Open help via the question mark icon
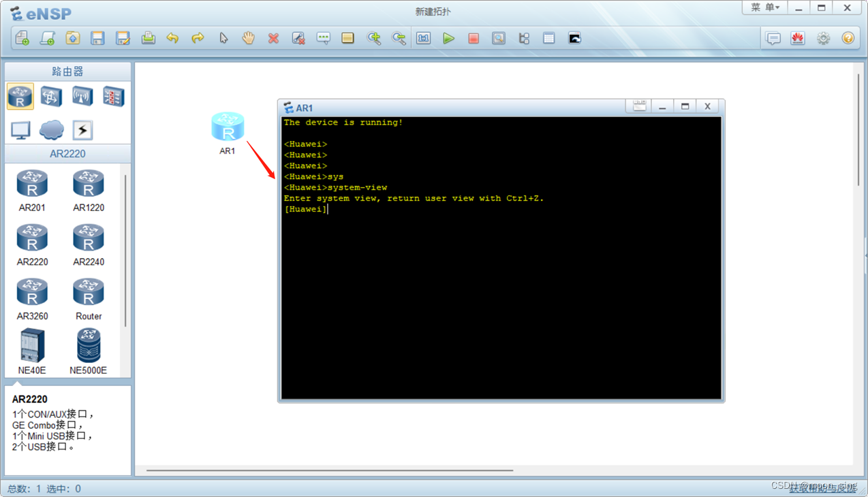Image resolution: width=868 pixels, height=497 pixels. pos(848,38)
